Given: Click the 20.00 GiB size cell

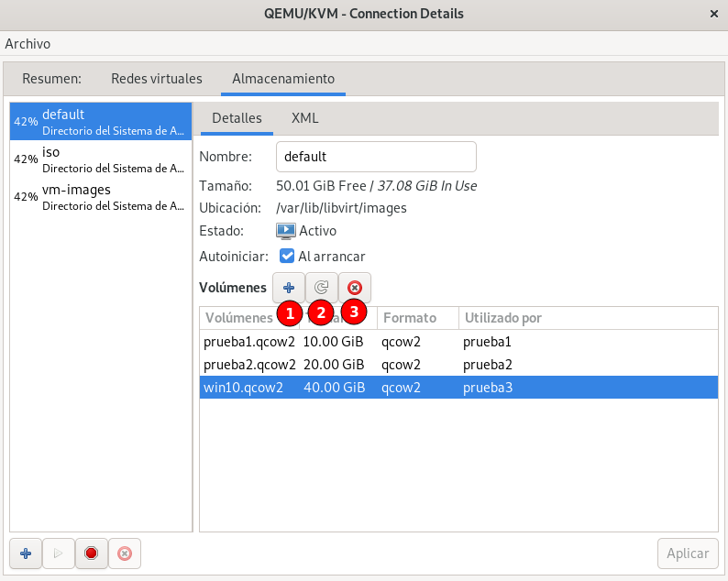Looking at the screenshot, I should (x=334, y=365).
